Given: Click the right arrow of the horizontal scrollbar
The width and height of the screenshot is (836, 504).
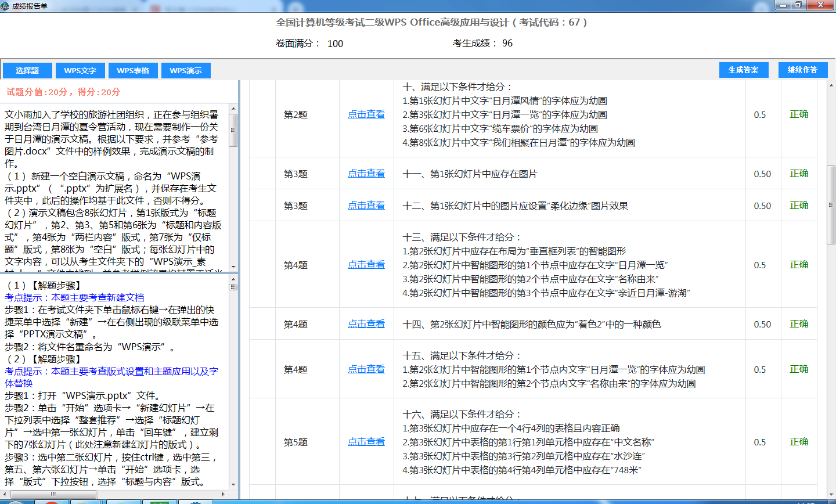Looking at the screenshot, I should pos(224,494).
